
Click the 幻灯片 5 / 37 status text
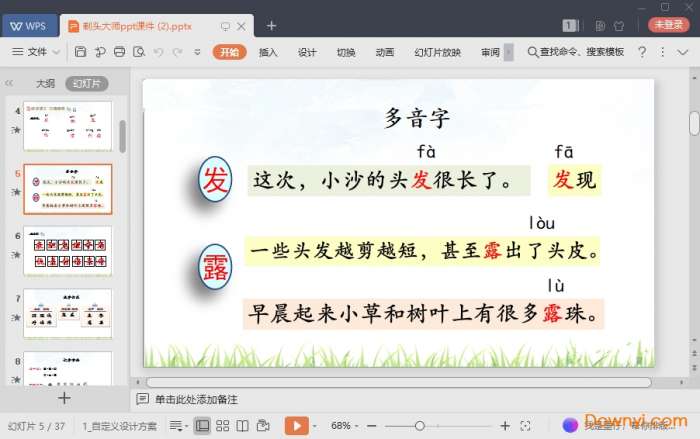pyautogui.click(x=37, y=426)
